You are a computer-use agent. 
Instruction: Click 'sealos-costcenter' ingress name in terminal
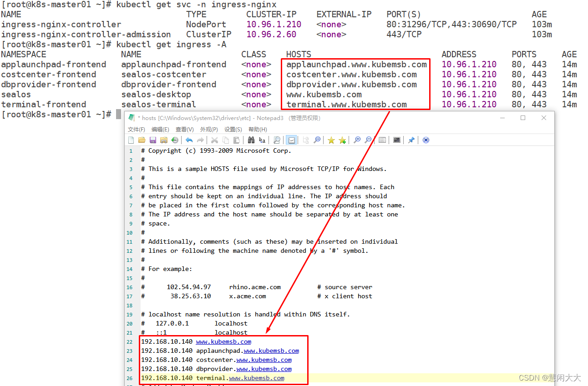(163, 75)
